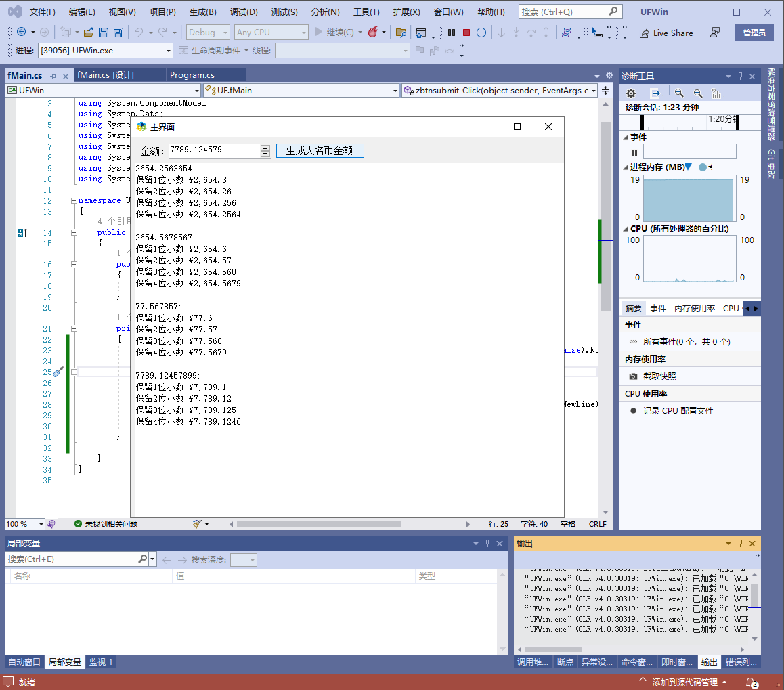Click the Break All pause icon
784x690 pixels.
click(x=452, y=33)
